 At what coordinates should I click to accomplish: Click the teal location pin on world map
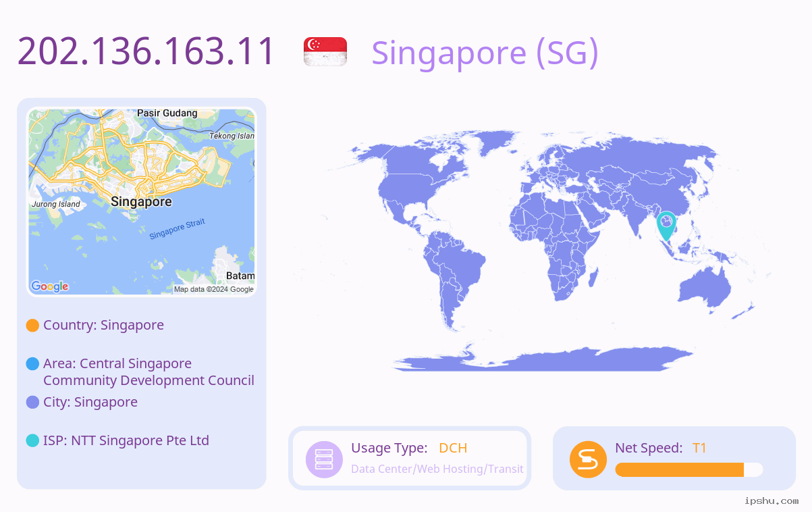pos(666,226)
